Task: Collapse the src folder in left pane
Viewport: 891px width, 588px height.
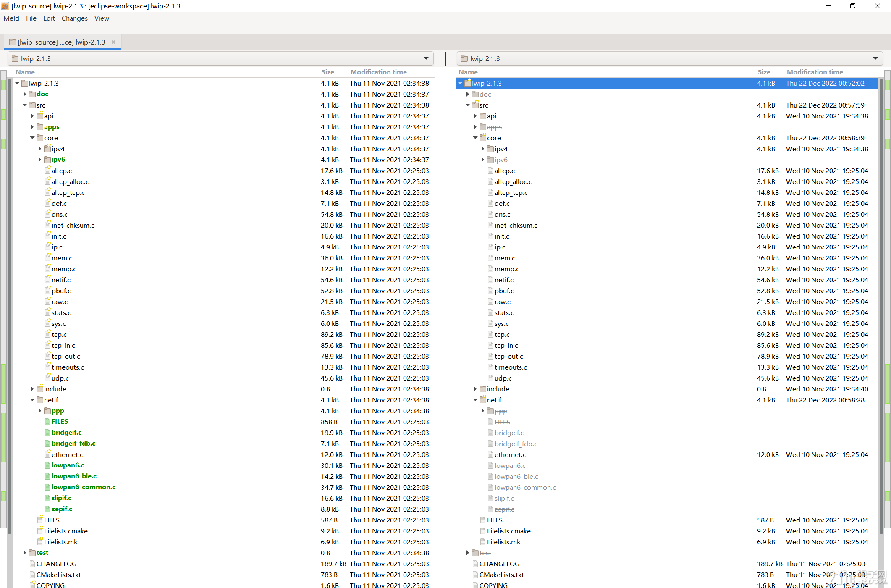Action: tap(25, 105)
